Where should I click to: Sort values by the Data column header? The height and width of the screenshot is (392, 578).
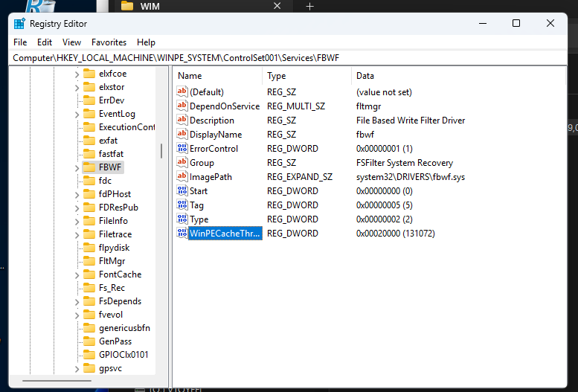[458, 76]
